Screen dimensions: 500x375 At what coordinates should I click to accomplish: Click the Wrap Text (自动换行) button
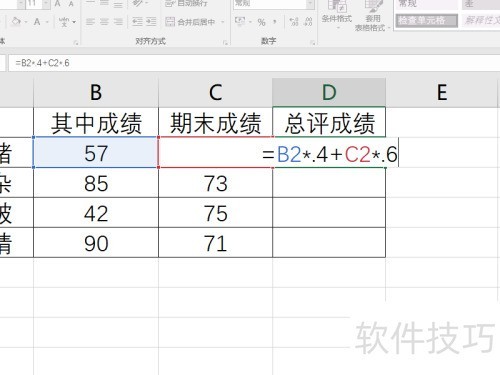[186, 4]
